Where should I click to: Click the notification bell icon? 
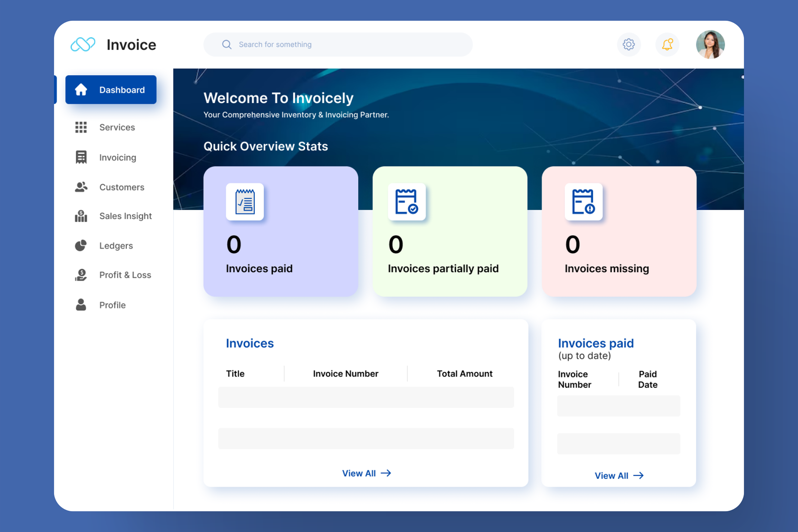667,45
